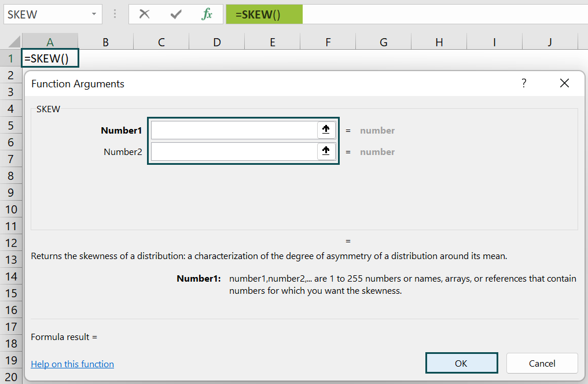Select row 8 header

11,176
